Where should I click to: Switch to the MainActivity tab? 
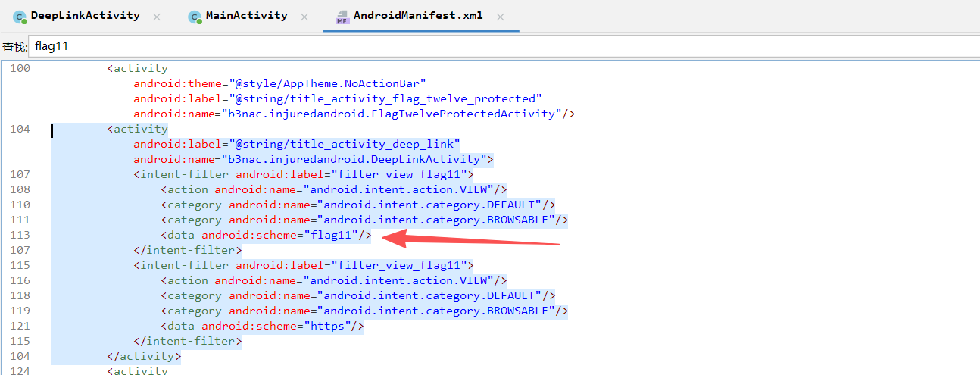(246, 16)
